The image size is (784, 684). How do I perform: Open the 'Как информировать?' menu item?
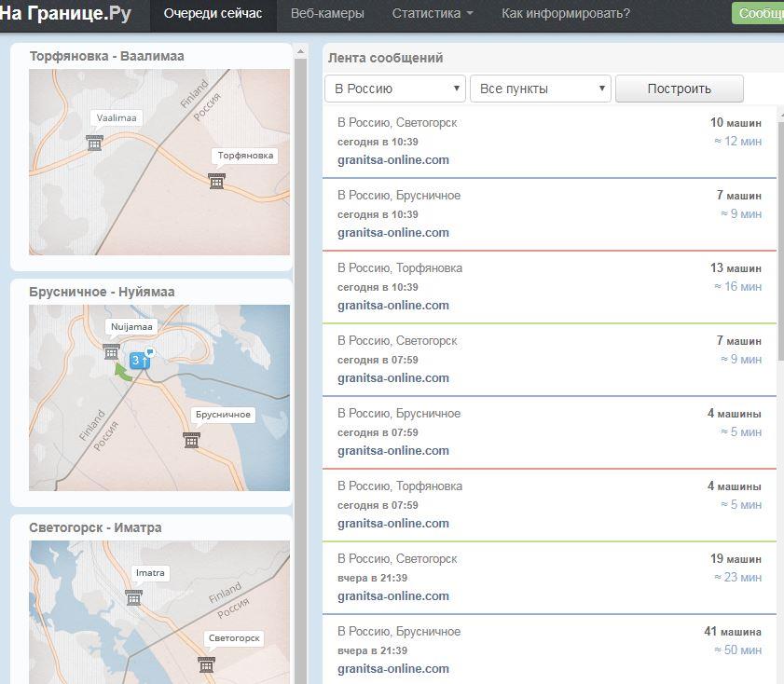tap(565, 14)
